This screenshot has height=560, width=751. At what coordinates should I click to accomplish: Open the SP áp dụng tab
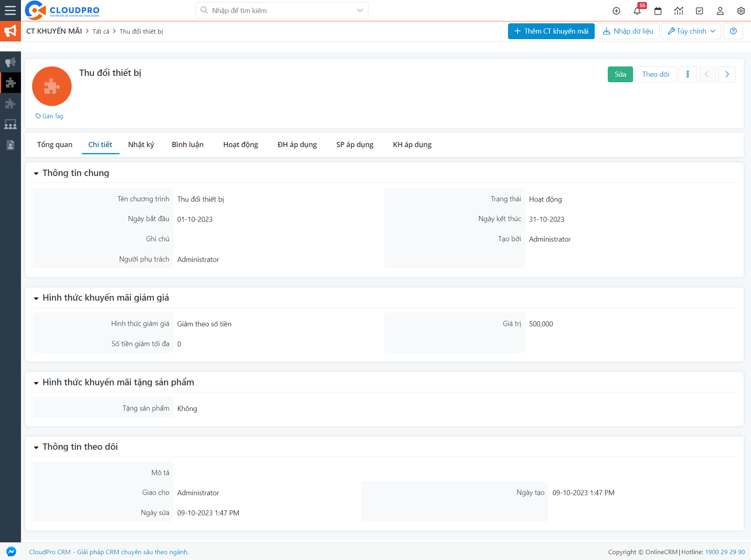point(355,145)
